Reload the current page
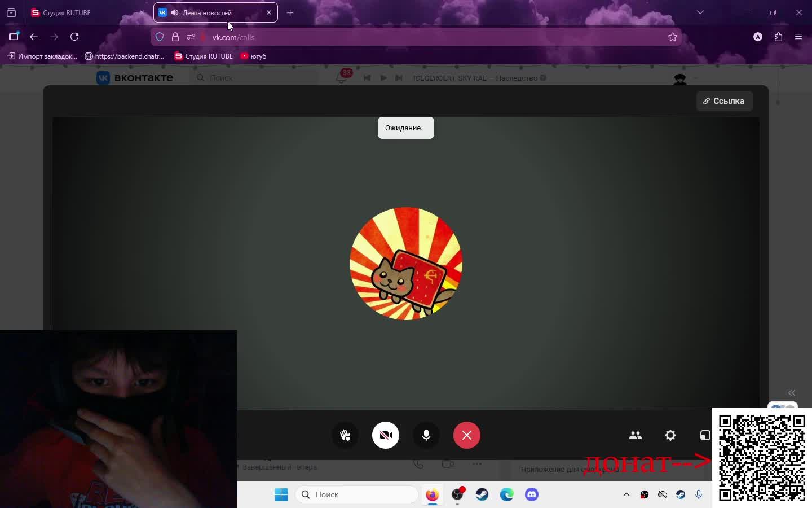The image size is (812, 508). click(x=74, y=37)
